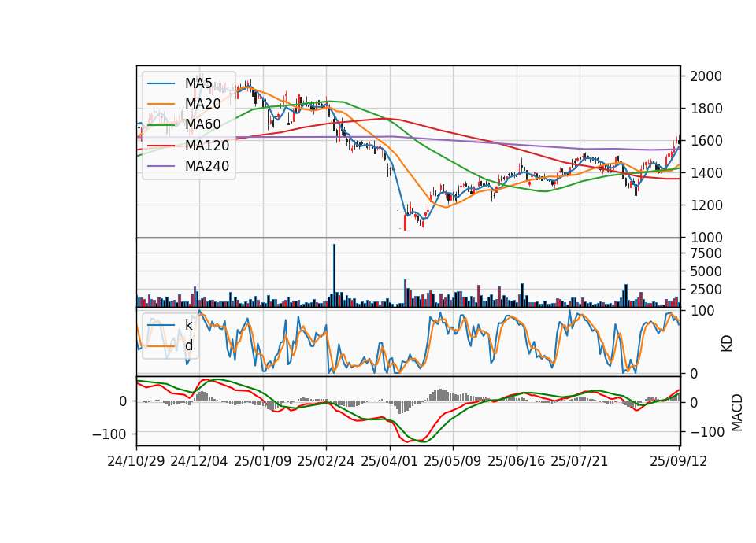The image size is (756, 543).
Task: Click the d legend label in KD panel
Action: point(189,346)
